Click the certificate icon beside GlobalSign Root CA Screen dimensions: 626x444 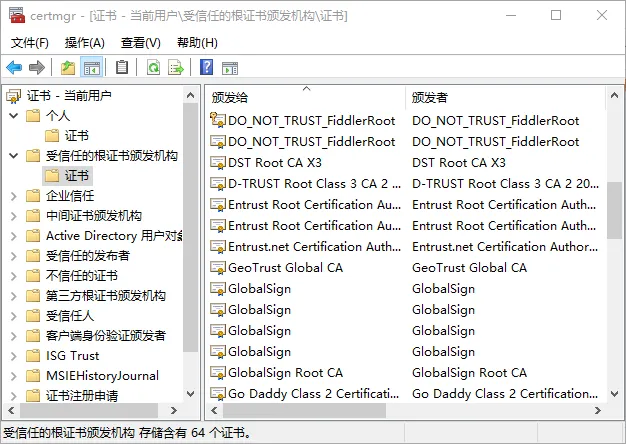(218, 373)
